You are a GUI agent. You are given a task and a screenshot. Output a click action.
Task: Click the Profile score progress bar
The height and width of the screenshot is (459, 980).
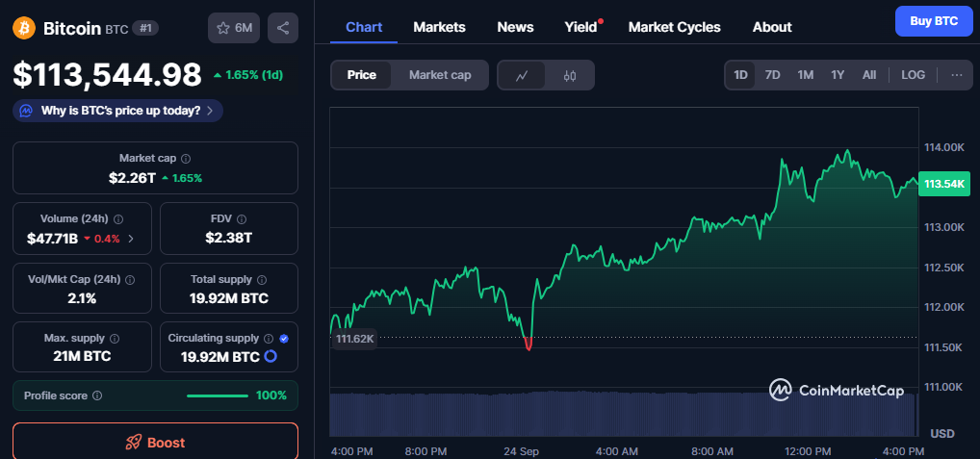[x=218, y=395]
